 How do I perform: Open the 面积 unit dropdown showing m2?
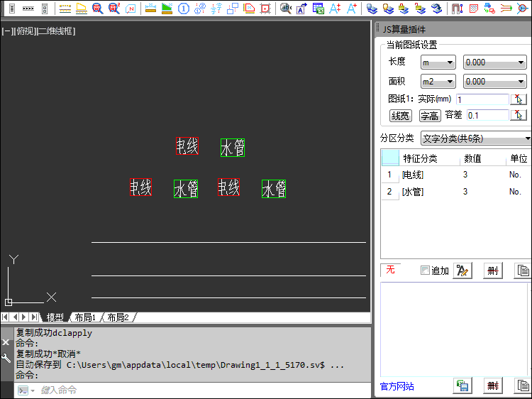pos(438,82)
